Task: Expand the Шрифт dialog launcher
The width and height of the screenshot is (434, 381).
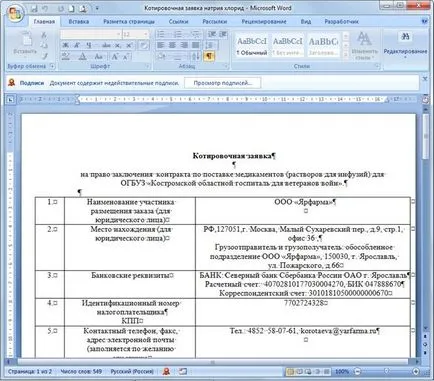Action: (x=147, y=66)
